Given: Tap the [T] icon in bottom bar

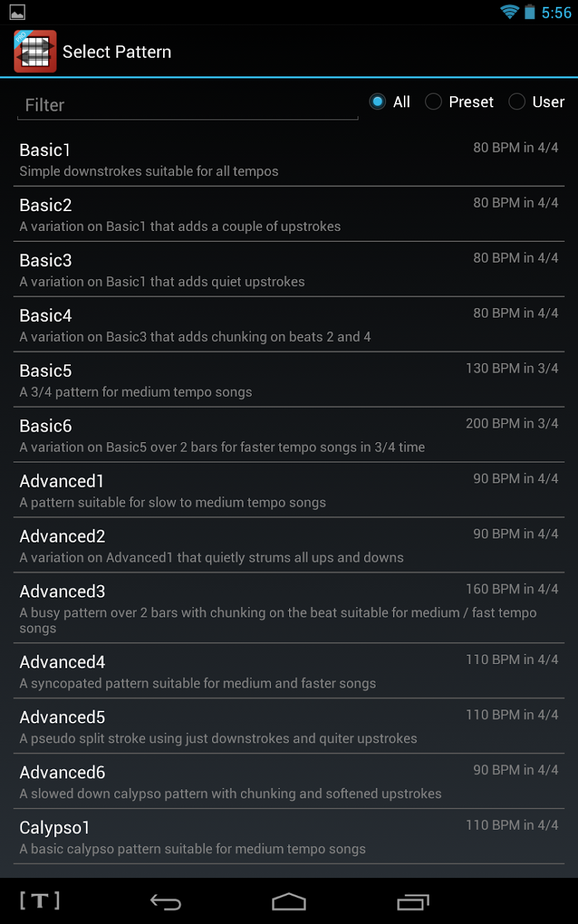Looking at the screenshot, I should 40,901.
